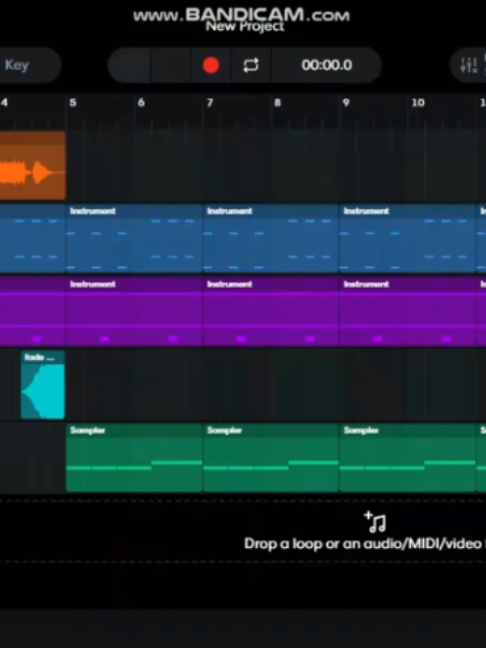
Task: Open the mixer sliders icon
Action: click(469, 65)
